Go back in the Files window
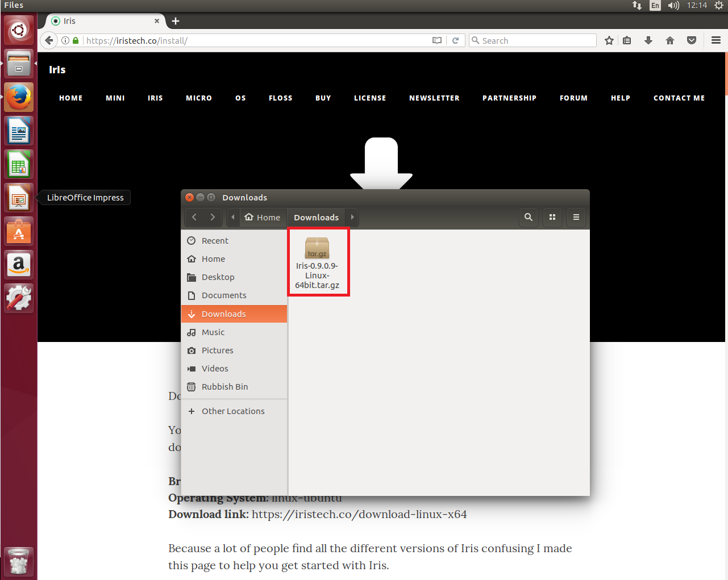728x580 pixels. tap(194, 217)
